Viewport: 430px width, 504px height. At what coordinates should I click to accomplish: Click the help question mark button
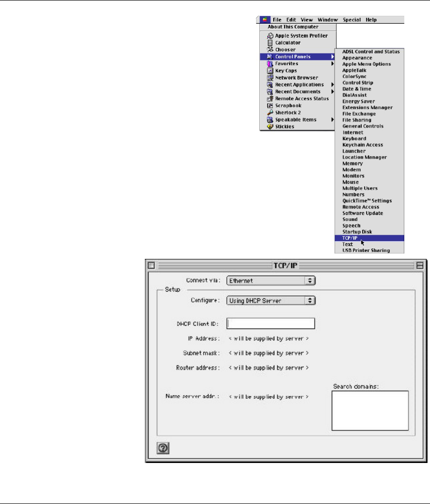click(163, 448)
